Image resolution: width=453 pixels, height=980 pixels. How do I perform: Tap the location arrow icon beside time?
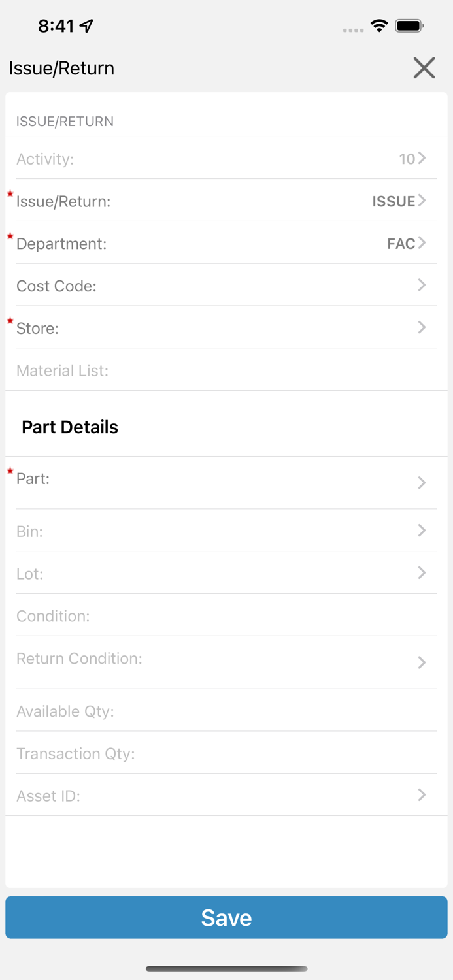coord(86,26)
